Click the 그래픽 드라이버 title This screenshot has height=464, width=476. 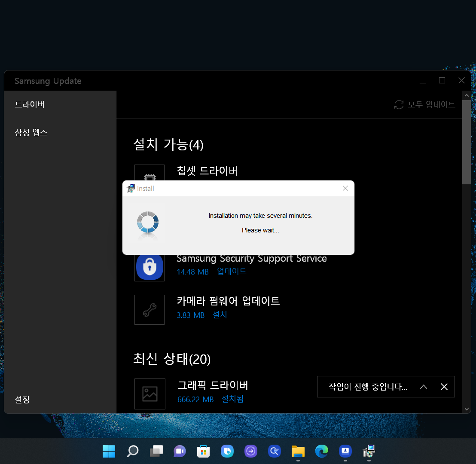(x=213, y=385)
